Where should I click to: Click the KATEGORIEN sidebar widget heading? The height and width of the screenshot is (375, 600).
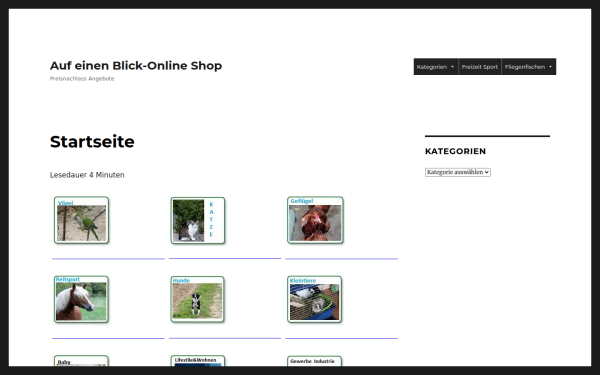tap(455, 151)
